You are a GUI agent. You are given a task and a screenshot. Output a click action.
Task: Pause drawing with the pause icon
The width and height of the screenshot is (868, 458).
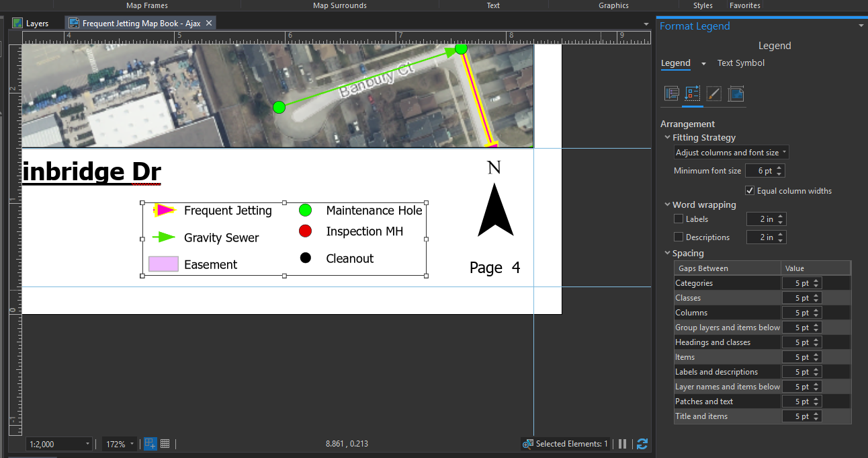(623, 444)
